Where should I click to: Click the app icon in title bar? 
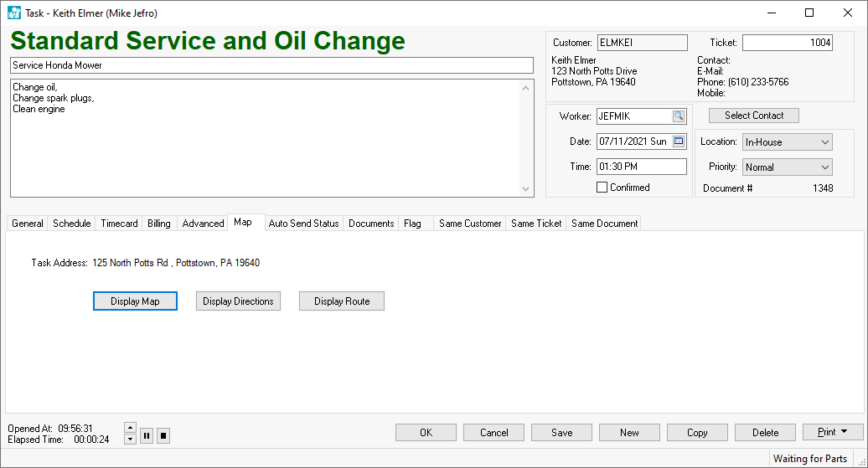(13, 13)
